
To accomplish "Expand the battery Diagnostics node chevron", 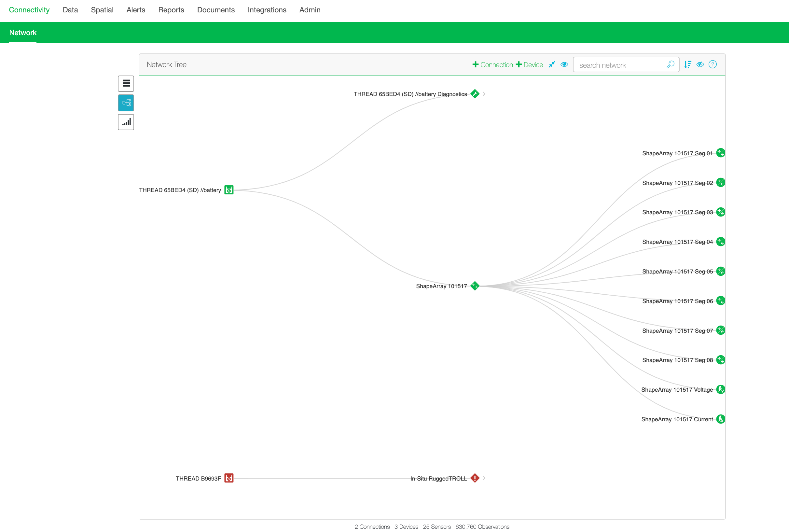I will click(x=484, y=94).
